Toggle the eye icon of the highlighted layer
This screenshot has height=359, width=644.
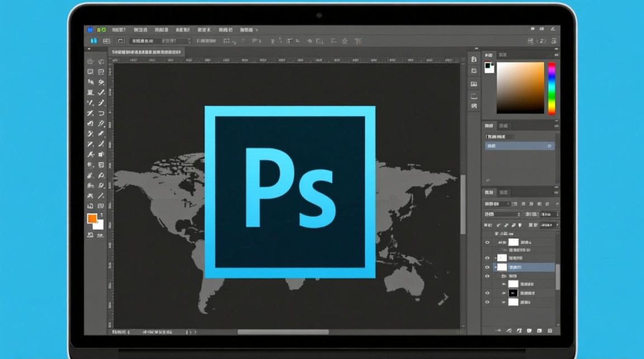coord(487,267)
